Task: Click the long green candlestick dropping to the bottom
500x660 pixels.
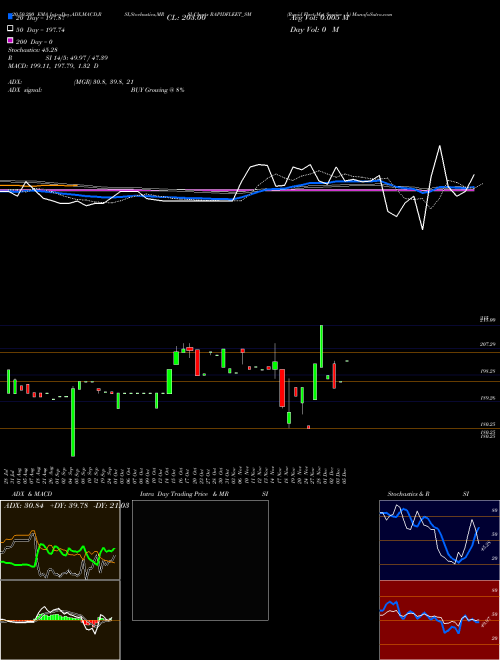Action: [73, 422]
